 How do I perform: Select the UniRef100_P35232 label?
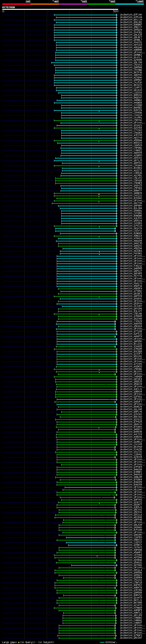pos(131,266)
